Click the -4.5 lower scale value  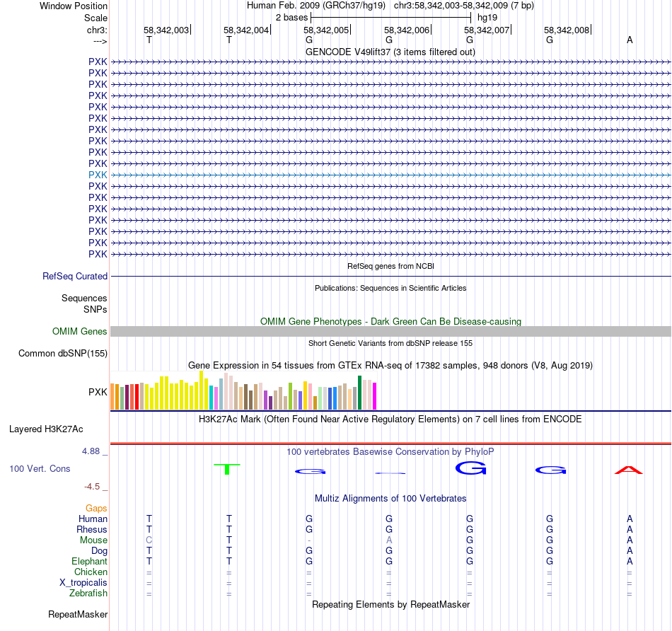(x=92, y=487)
